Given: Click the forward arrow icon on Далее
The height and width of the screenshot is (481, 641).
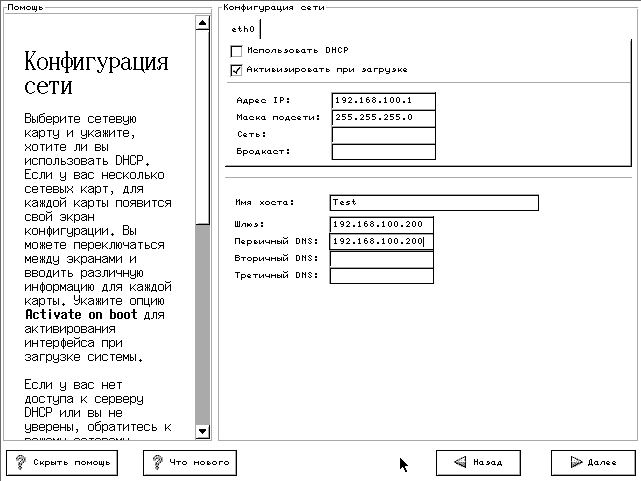Looking at the screenshot, I should (575, 463).
